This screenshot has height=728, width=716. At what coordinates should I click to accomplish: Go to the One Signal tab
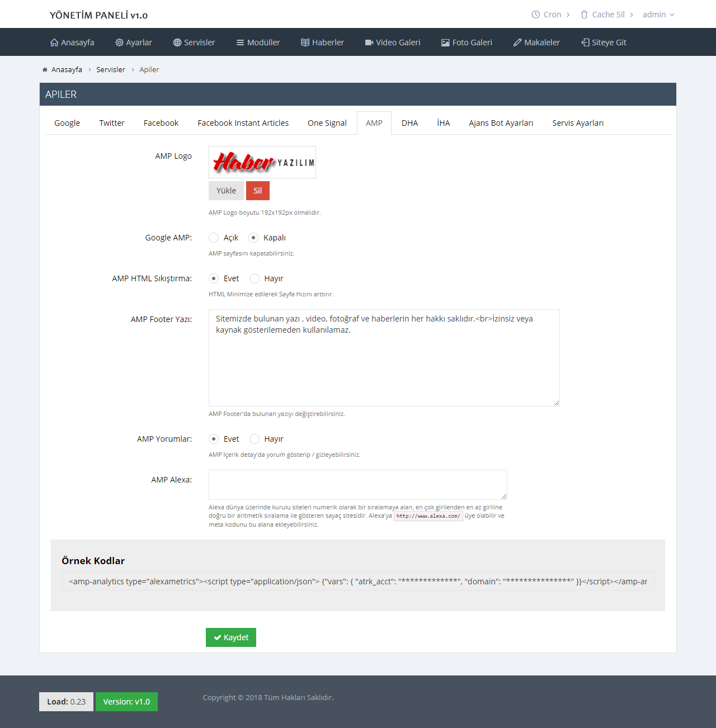coord(327,123)
